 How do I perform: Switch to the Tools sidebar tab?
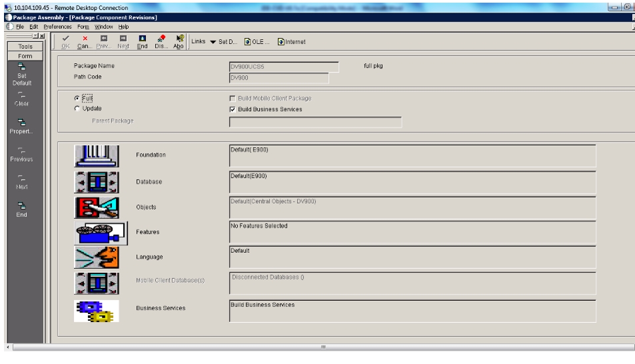tap(25, 47)
